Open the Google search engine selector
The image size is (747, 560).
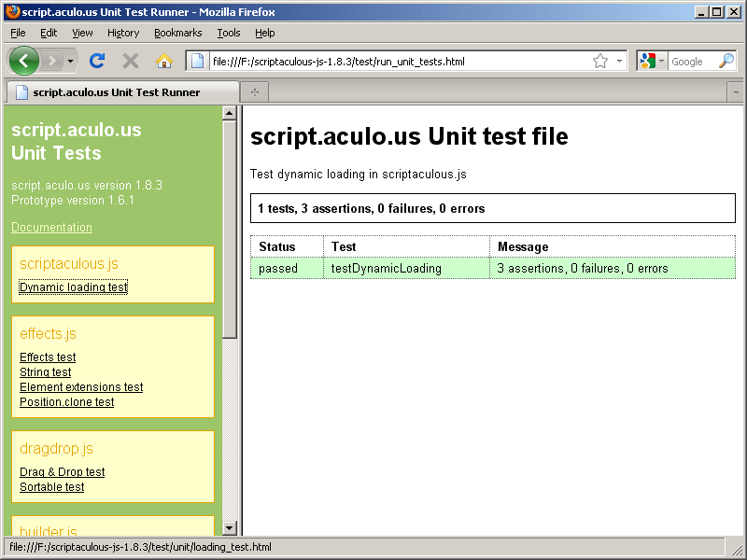pos(652,61)
